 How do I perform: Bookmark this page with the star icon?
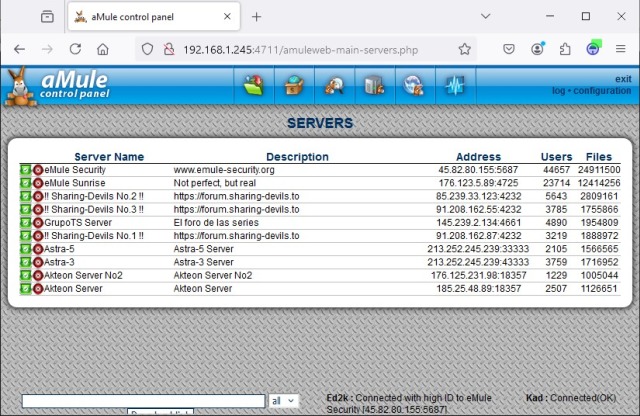click(465, 49)
